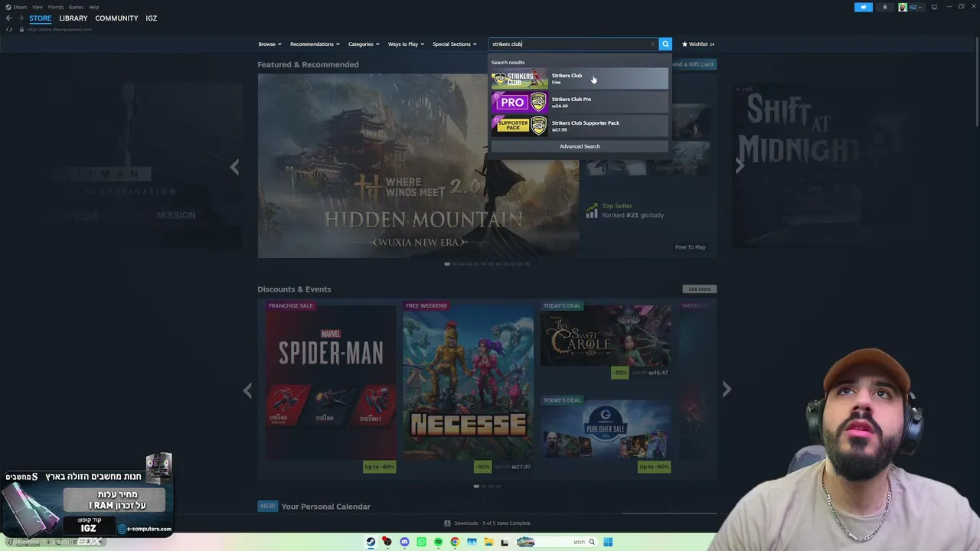Click the page's vertical scrollbar

(976, 80)
